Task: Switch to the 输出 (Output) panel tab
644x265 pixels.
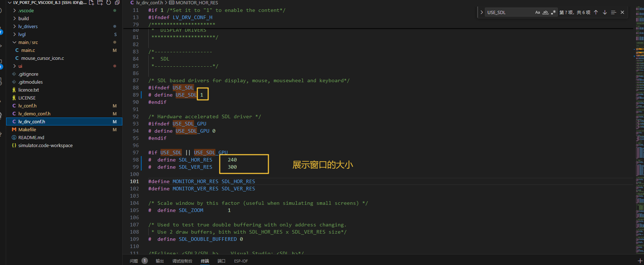Action: (x=160, y=261)
